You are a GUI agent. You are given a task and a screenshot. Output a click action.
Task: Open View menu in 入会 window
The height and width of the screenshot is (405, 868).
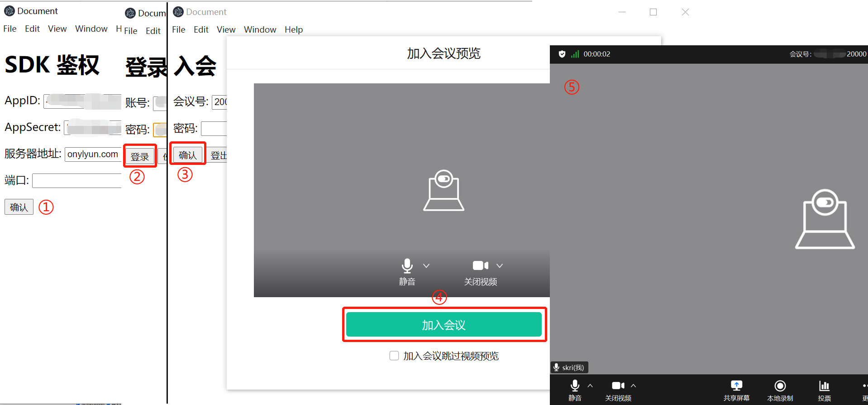click(226, 29)
